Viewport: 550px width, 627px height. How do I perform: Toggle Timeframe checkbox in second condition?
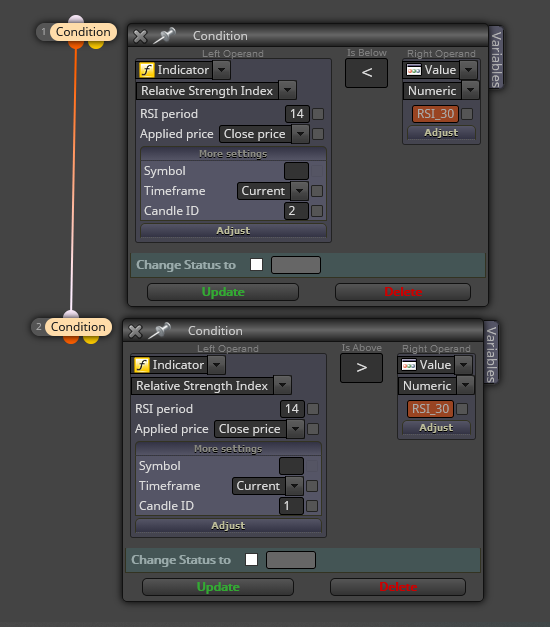(x=312, y=486)
